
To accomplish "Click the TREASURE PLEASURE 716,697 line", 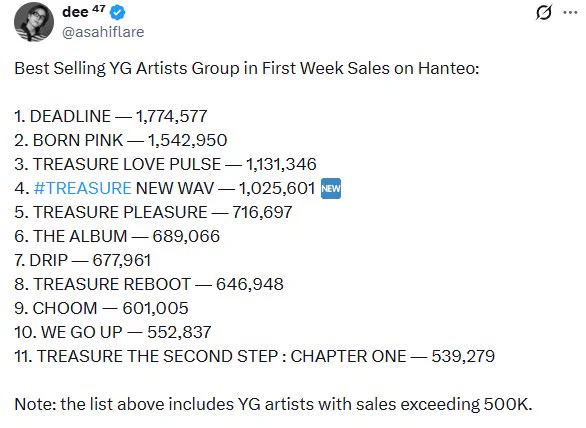I will pos(153,212).
